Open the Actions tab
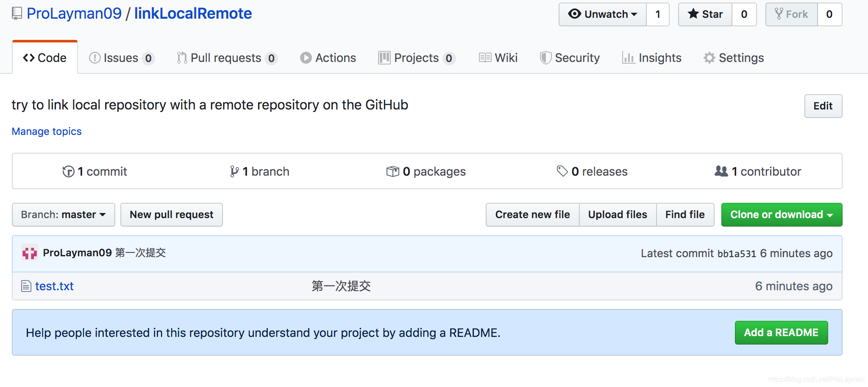 coord(328,58)
